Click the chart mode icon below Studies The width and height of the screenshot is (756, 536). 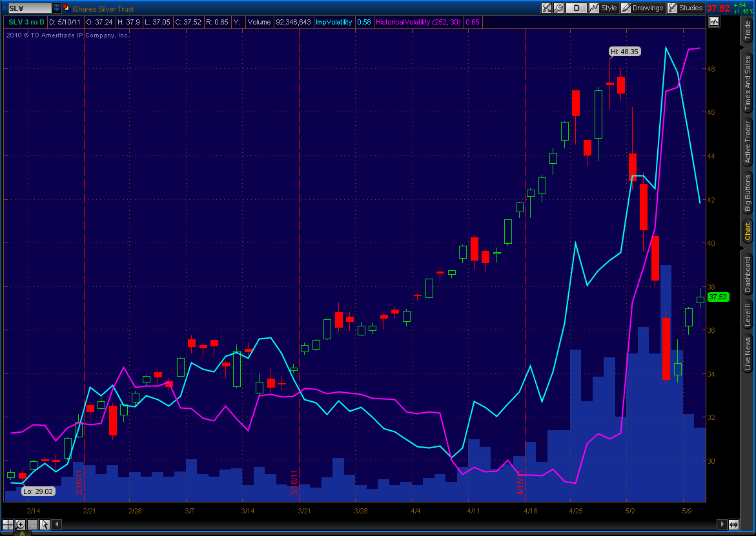coord(713,22)
